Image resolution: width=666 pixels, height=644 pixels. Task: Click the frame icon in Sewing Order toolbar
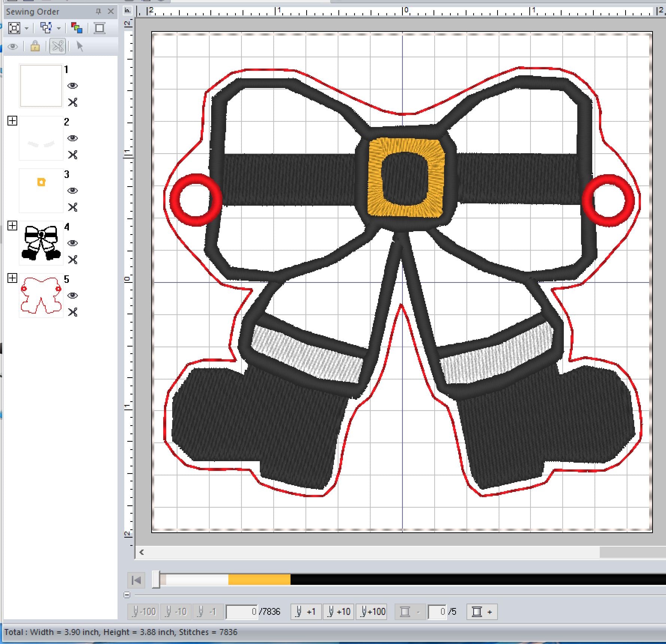click(100, 28)
